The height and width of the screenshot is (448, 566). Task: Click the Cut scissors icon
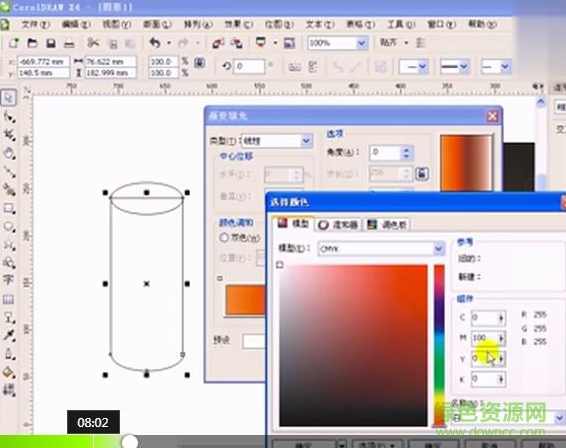point(93,43)
